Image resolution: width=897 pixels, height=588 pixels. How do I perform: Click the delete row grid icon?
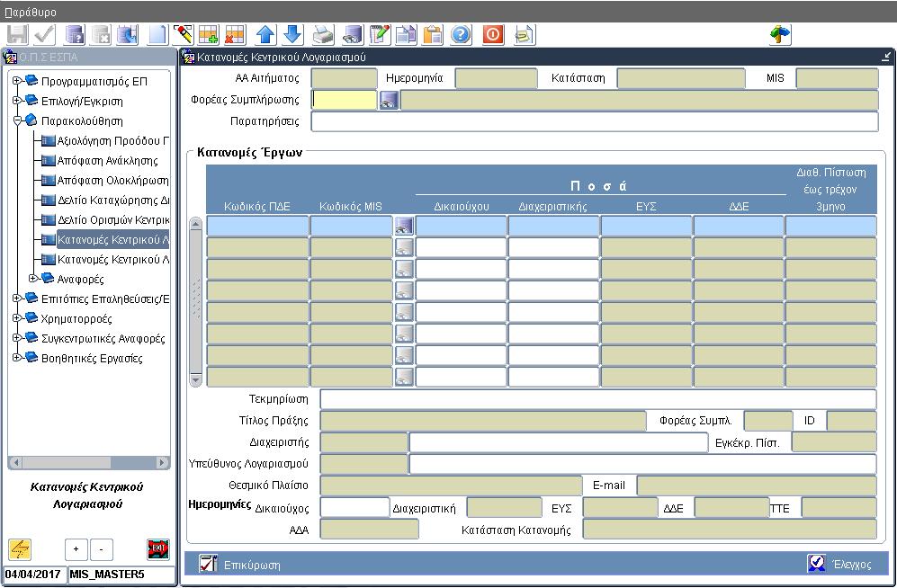tap(235, 35)
